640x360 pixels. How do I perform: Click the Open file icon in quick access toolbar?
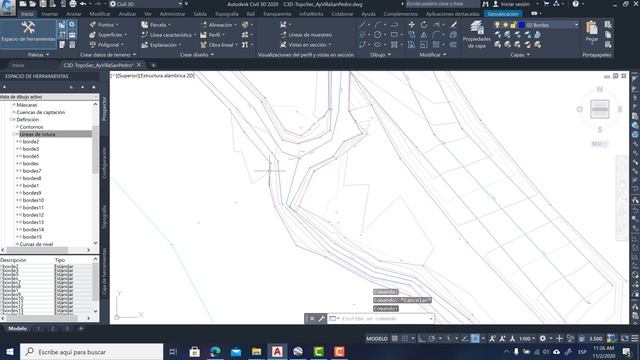click(x=33, y=4)
